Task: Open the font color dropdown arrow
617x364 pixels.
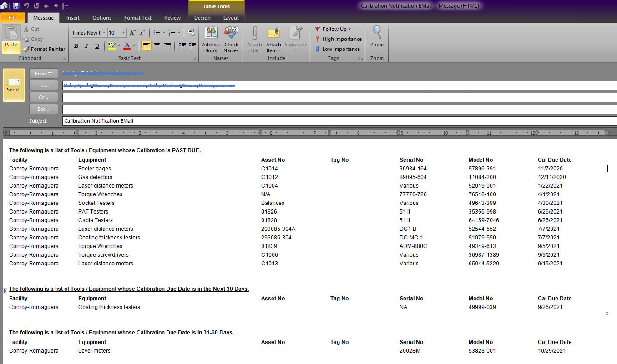Action: (x=134, y=46)
